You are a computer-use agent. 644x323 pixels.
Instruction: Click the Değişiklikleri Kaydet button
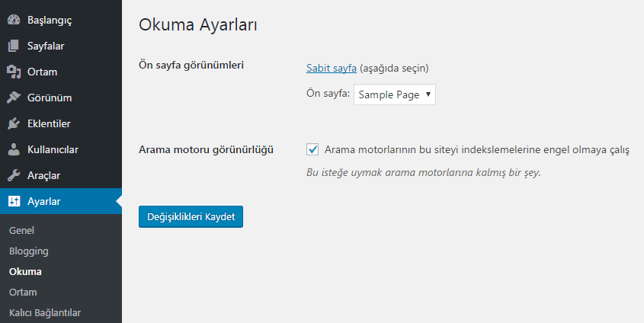pyautogui.click(x=191, y=216)
